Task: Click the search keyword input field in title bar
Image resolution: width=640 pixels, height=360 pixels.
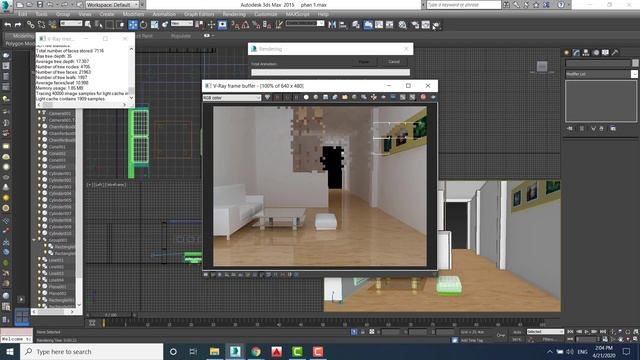Action: click(464, 4)
